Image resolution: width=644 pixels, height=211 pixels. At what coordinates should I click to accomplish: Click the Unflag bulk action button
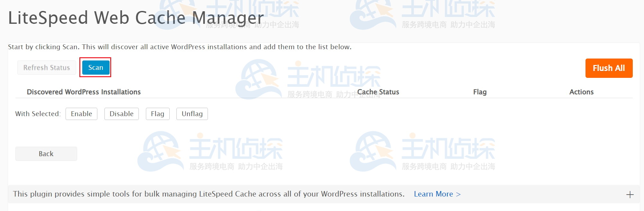coord(192,114)
